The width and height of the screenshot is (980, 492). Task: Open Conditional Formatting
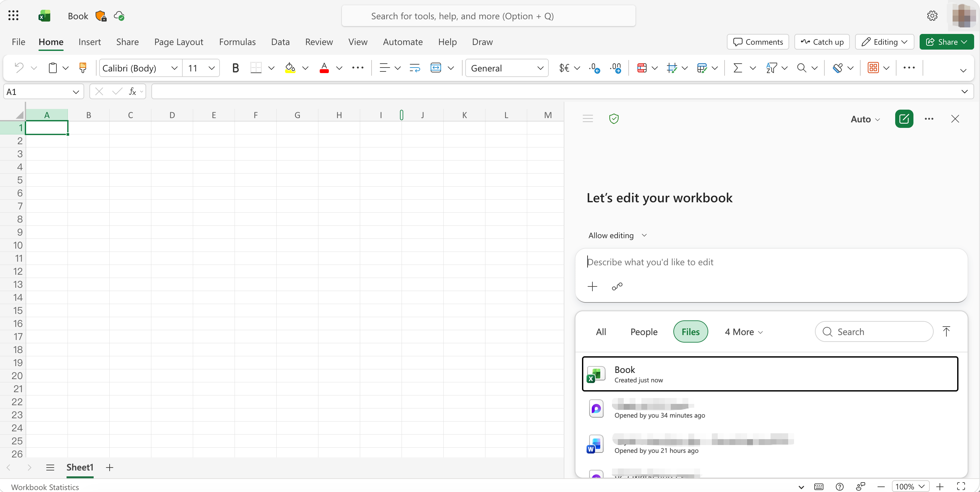pos(642,68)
